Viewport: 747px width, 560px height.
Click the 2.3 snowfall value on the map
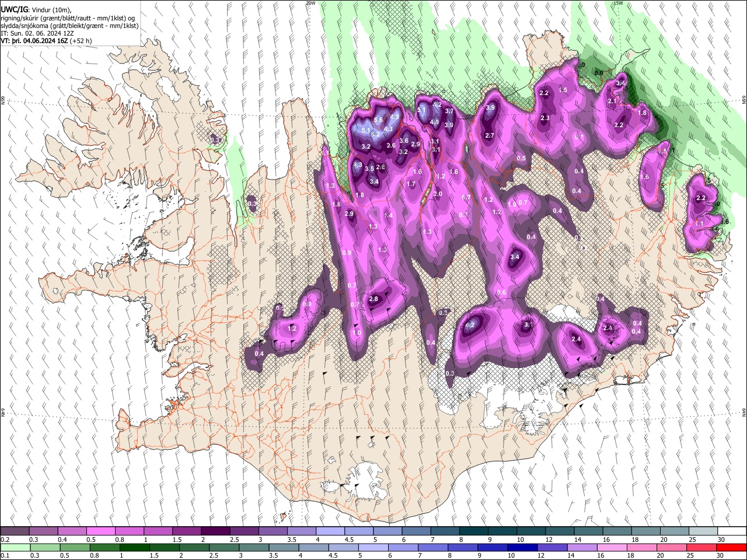(545, 118)
